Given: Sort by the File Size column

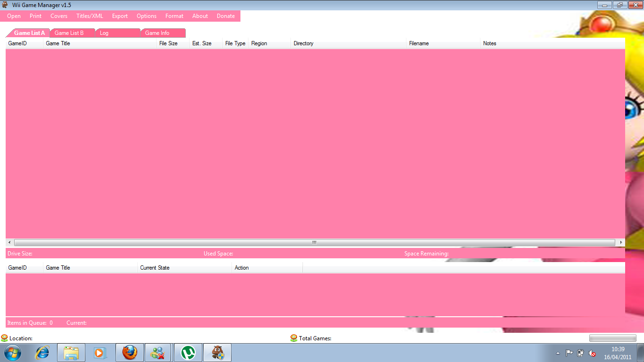Looking at the screenshot, I should tap(173, 43).
